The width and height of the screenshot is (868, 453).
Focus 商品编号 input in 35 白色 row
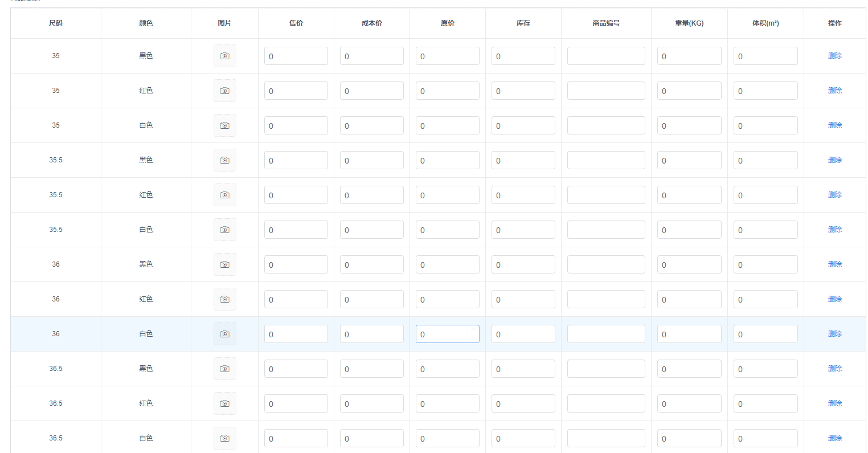coord(606,125)
